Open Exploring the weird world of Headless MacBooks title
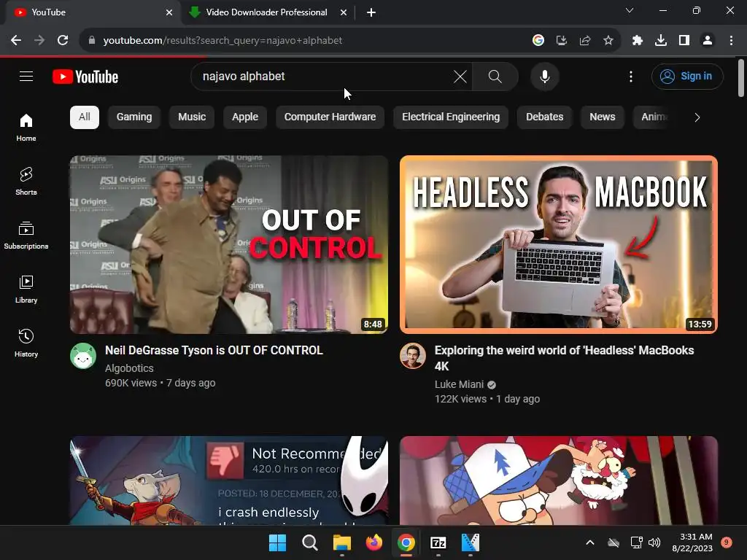Viewport: 747px width, 560px height. coord(564,358)
